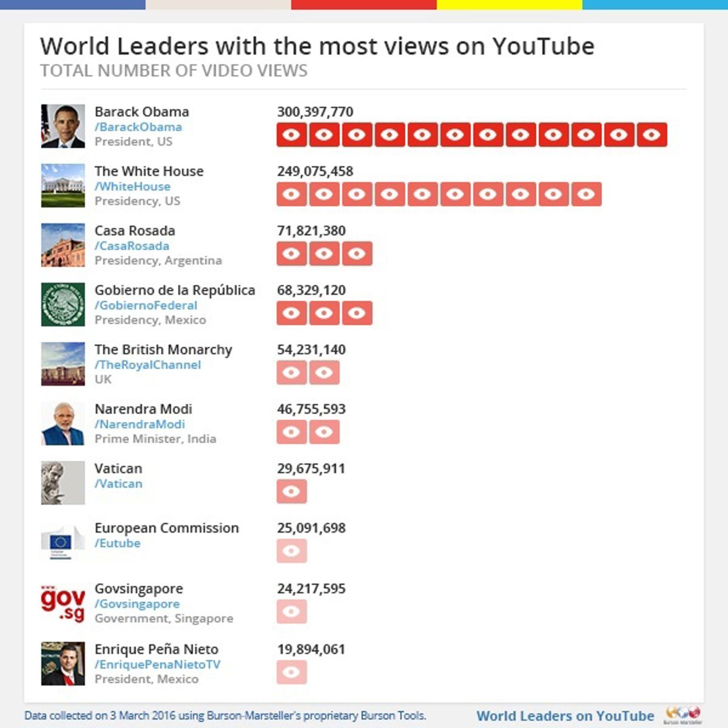Click the Mexican government seal thumbnail

tap(63, 305)
